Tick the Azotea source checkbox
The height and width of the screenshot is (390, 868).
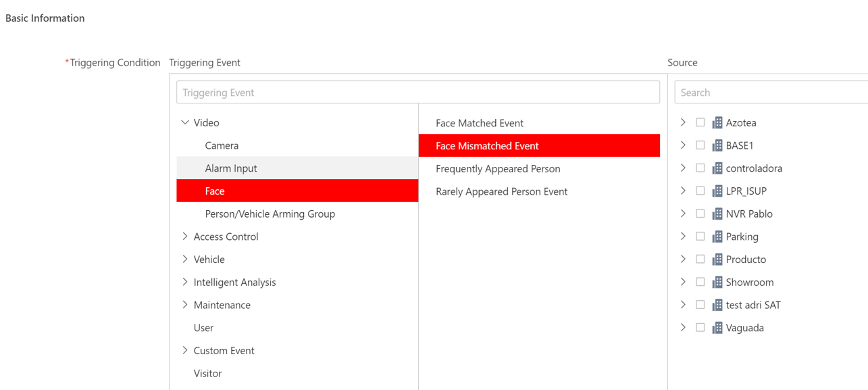pyautogui.click(x=700, y=123)
